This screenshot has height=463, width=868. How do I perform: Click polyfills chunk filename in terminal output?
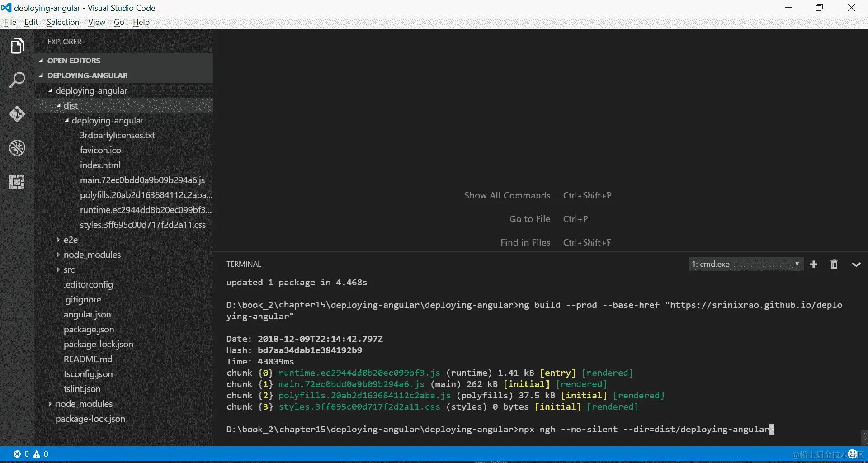[x=365, y=395]
